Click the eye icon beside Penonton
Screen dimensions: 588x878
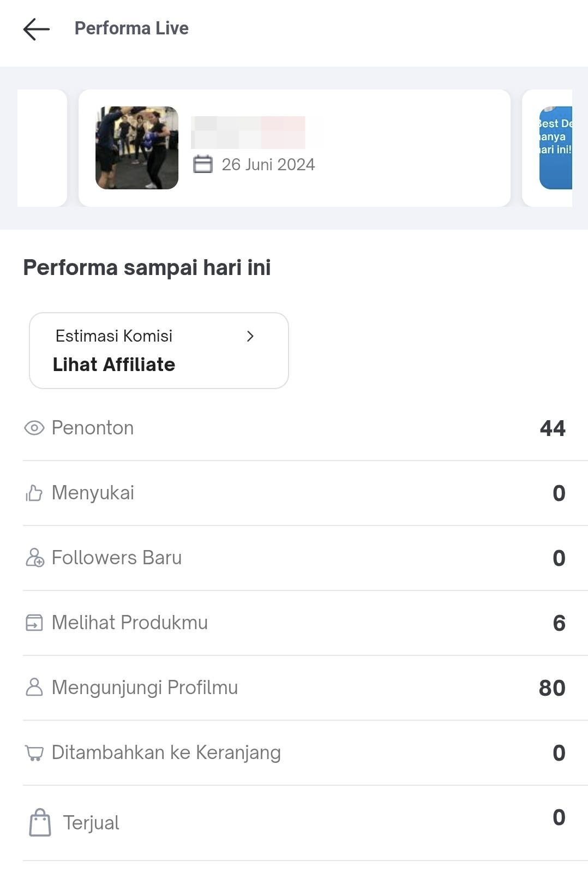(34, 428)
